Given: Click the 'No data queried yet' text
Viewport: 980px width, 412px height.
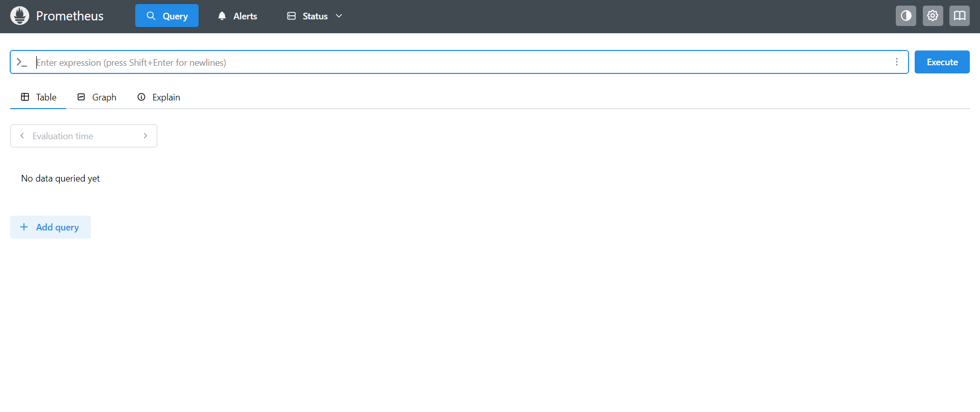Looking at the screenshot, I should (x=60, y=178).
